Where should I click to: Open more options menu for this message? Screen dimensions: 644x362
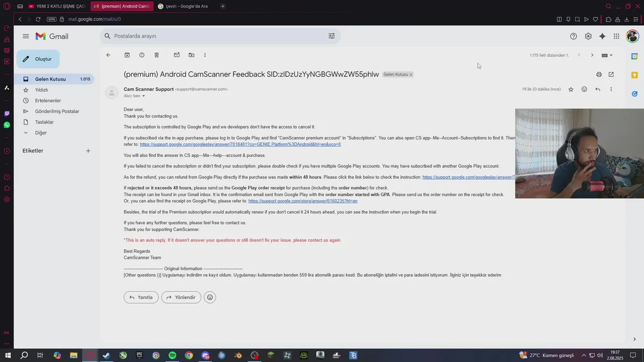tap(611, 89)
